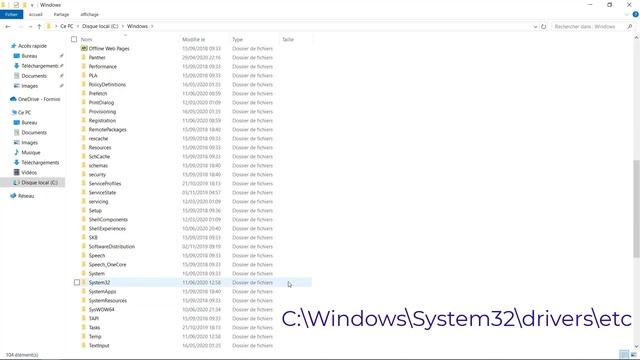Sort by Modifié le column header
The width and height of the screenshot is (640, 360).
pyautogui.click(x=193, y=40)
